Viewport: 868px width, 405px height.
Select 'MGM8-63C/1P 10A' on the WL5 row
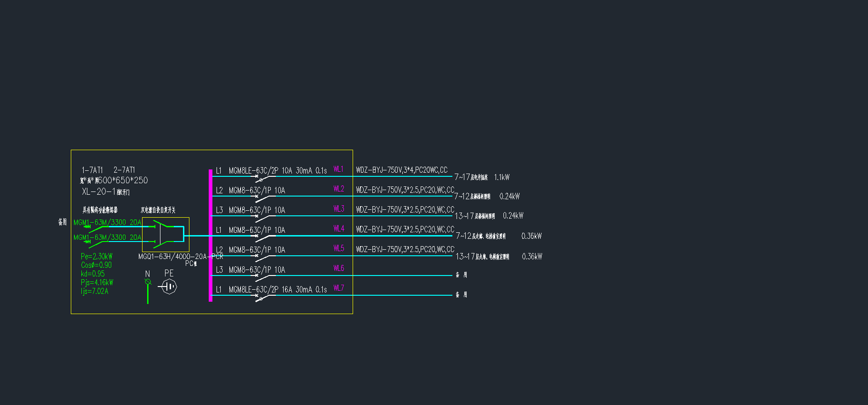(x=257, y=250)
